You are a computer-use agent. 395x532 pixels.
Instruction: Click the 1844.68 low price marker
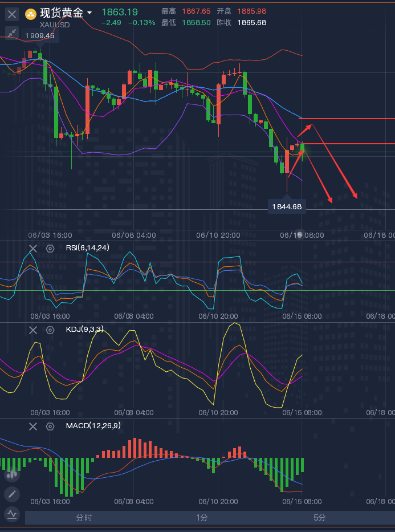287,206
